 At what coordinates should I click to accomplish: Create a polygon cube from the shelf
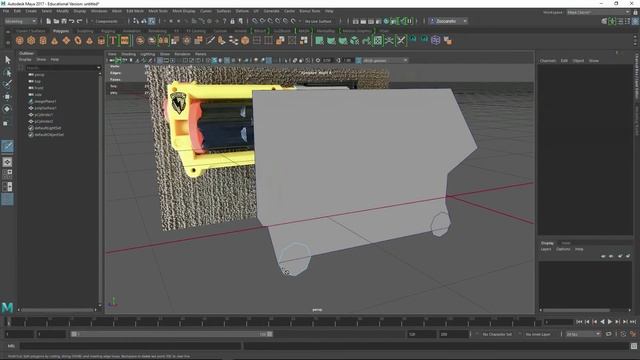[31, 40]
